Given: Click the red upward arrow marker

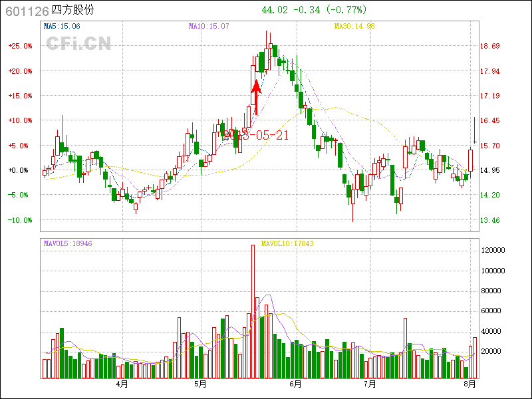Looking at the screenshot, I should 256,97.
